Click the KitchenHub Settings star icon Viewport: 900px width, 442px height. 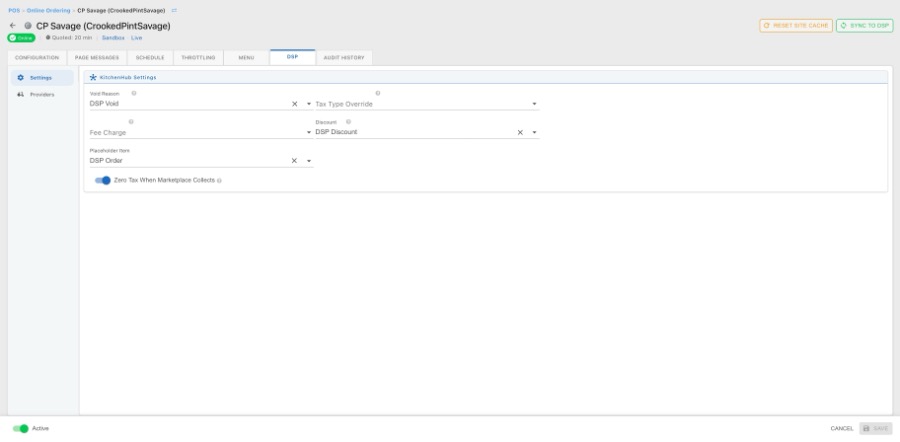pyautogui.click(x=94, y=77)
